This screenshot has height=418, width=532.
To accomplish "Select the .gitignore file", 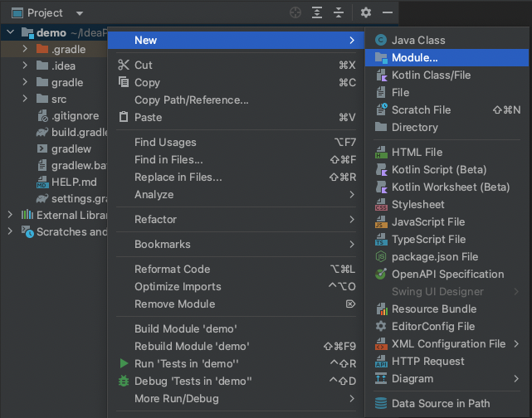I will point(68,115).
